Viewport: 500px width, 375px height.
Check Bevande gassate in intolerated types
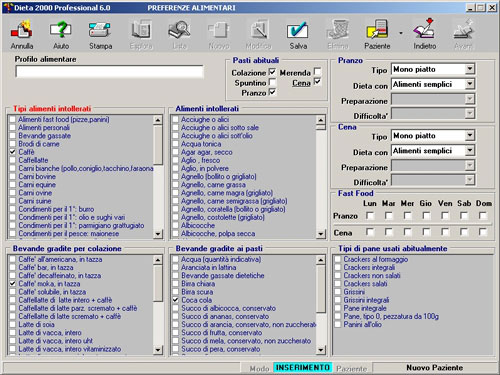(x=13, y=136)
